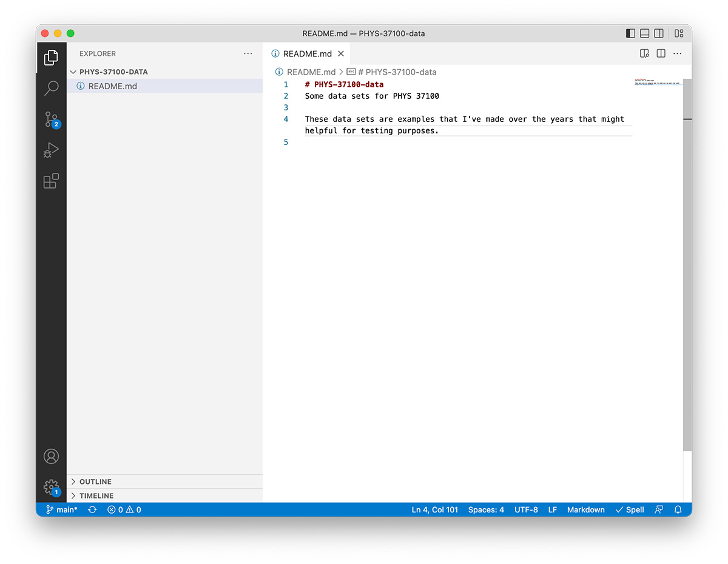728x564 pixels.
Task: Open the Explorer view in activity bar
Action: click(51, 58)
